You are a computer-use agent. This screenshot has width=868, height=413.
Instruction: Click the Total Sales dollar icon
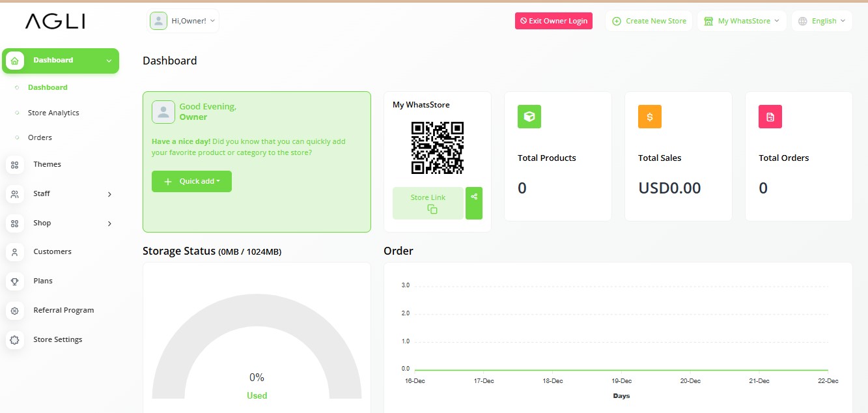tap(649, 117)
